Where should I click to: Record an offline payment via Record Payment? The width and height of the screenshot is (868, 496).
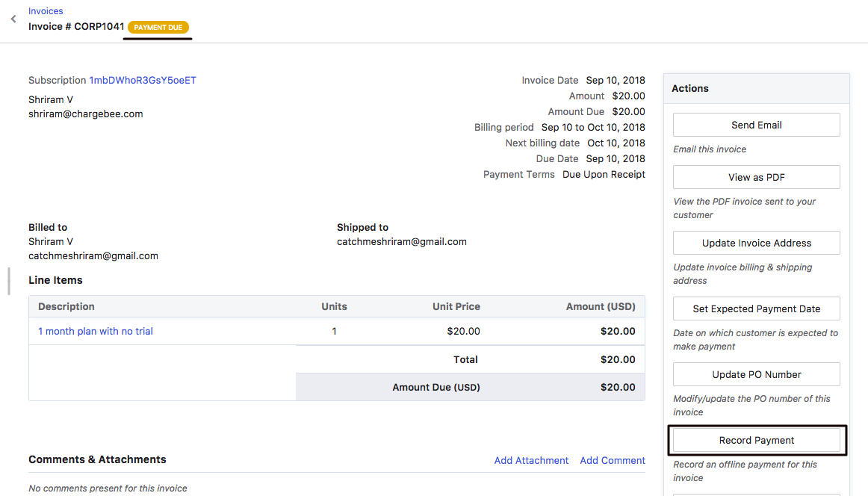point(756,440)
